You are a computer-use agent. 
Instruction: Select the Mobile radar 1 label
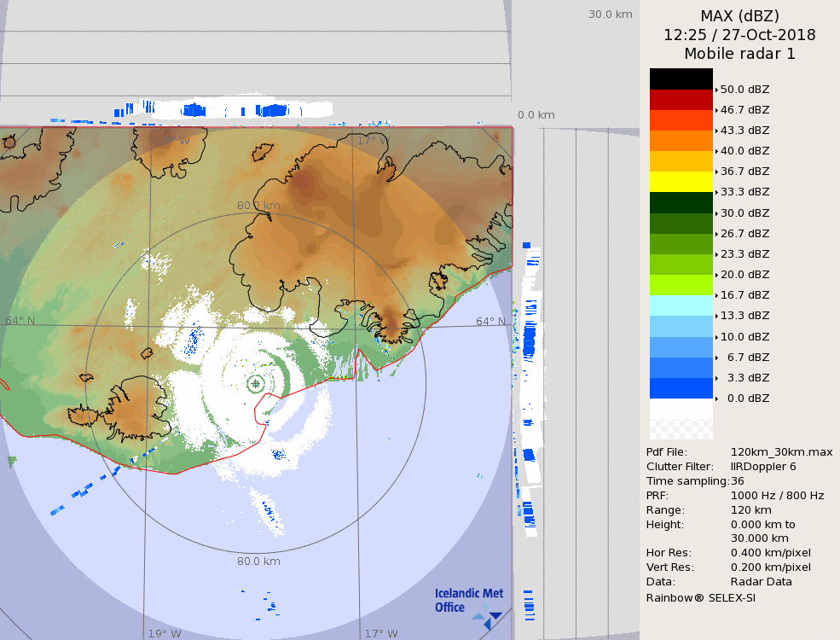pyautogui.click(x=739, y=54)
